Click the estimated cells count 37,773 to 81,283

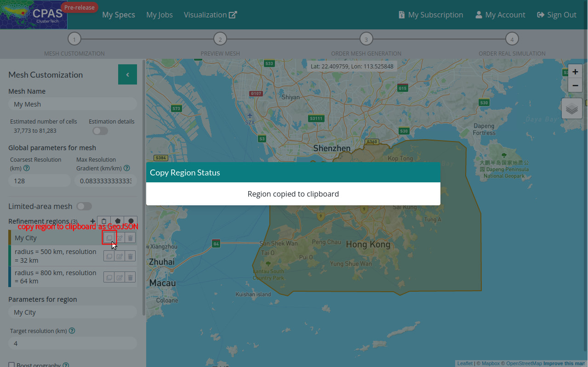[x=35, y=131]
